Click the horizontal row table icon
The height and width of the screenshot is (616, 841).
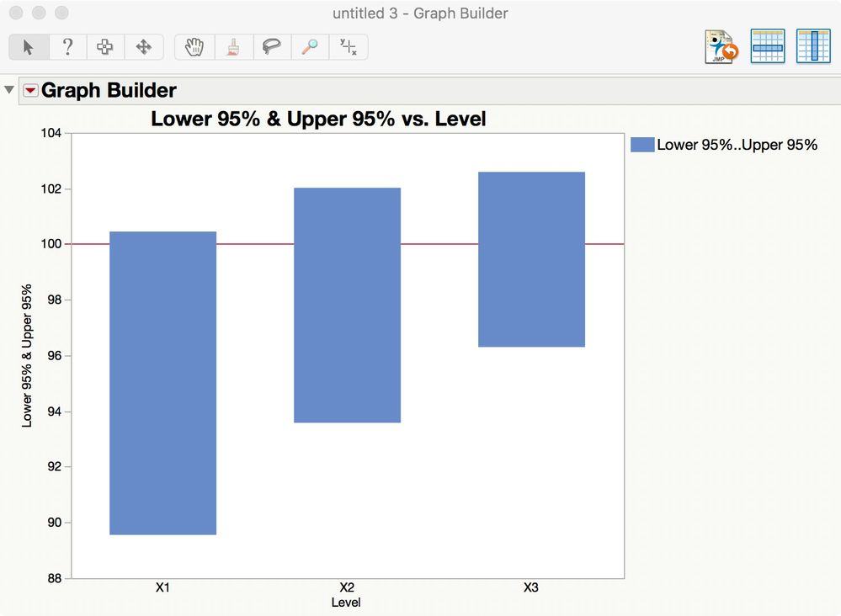point(768,46)
